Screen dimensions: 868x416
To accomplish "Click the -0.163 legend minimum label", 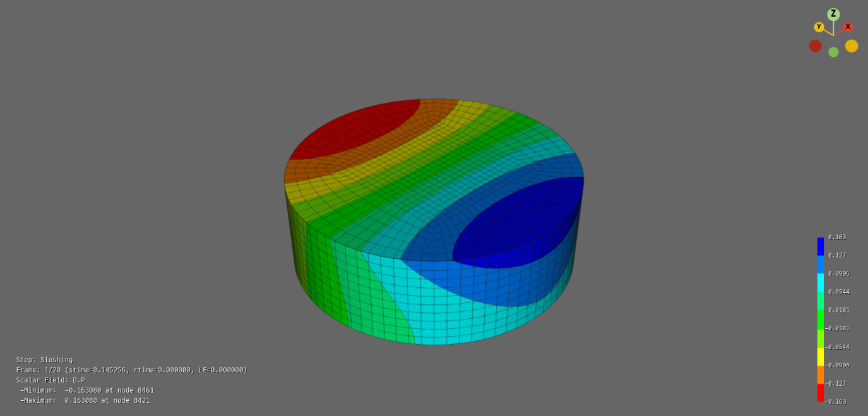I will (837, 402).
